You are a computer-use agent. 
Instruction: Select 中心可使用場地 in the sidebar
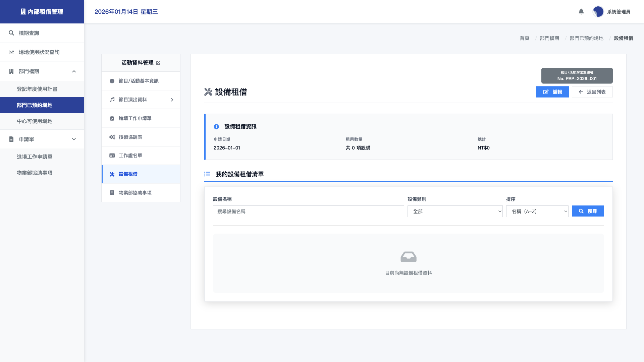[35, 121]
